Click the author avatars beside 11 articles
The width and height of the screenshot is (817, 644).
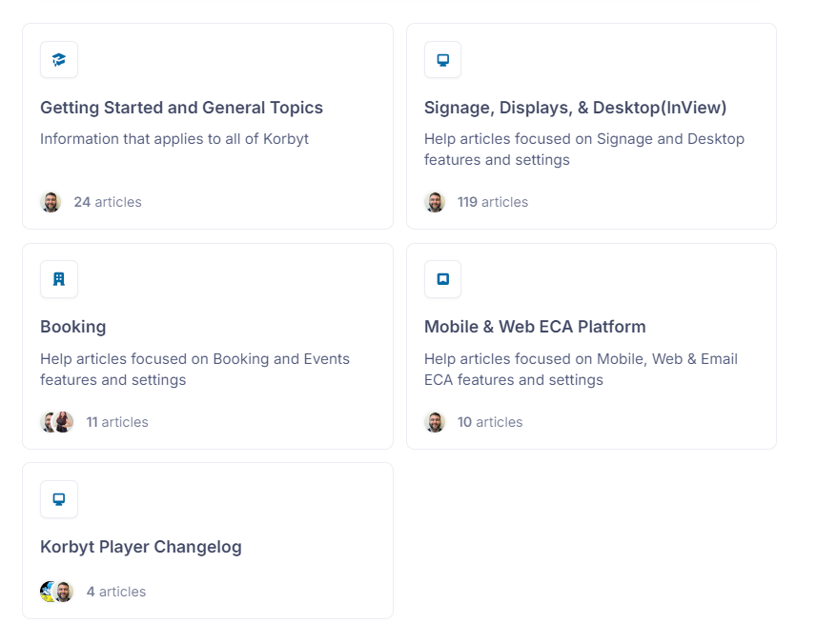click(x=57, y=422)
